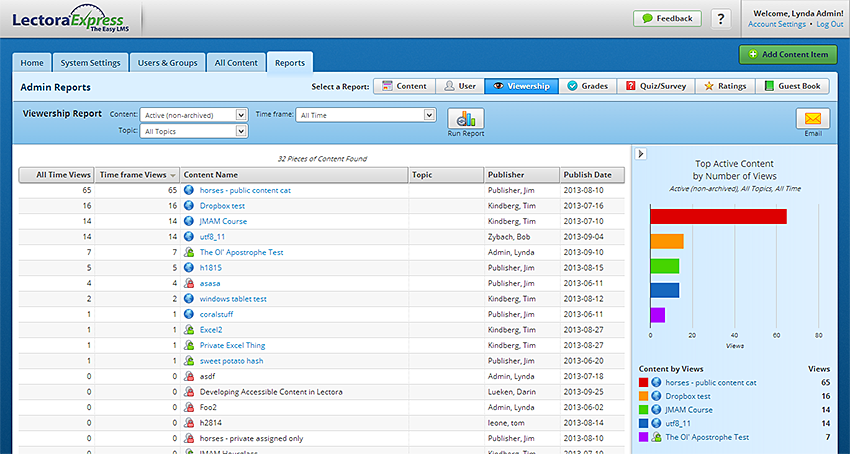Click the blue legend swatch for utf8_11
The height and width of the screenshot is (454, 850).
coord(643,424)
